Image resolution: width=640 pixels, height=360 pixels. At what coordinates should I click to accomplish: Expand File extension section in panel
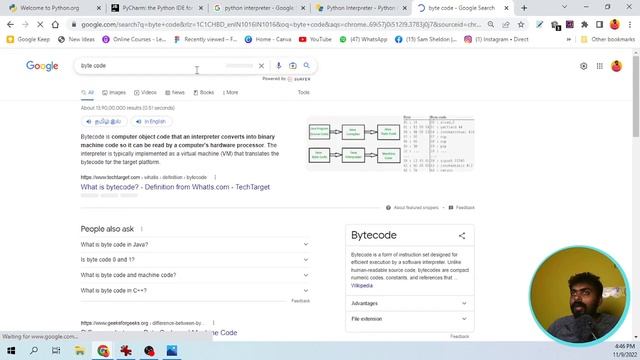click(409, 319)
